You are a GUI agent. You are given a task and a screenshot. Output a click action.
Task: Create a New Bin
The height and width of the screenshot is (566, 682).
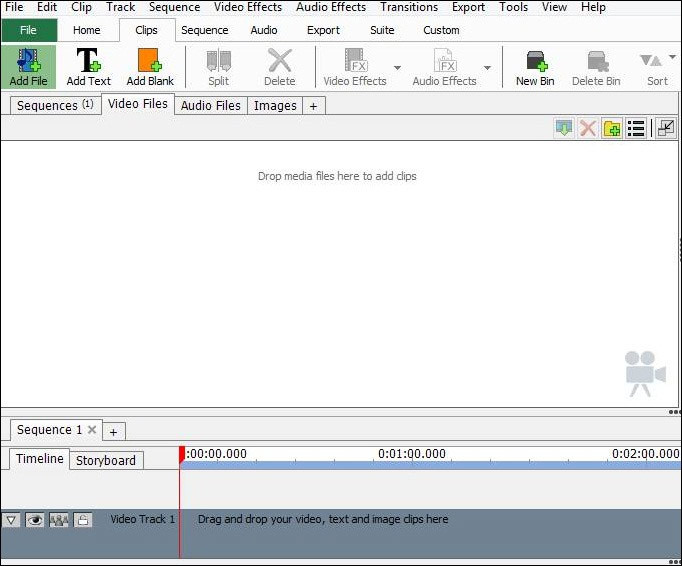535,66
